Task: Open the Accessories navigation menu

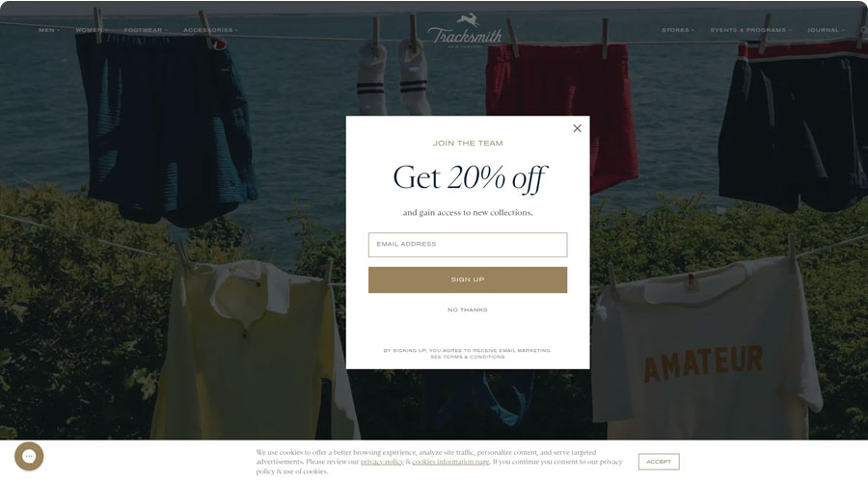Action: (x=210, y=30)
